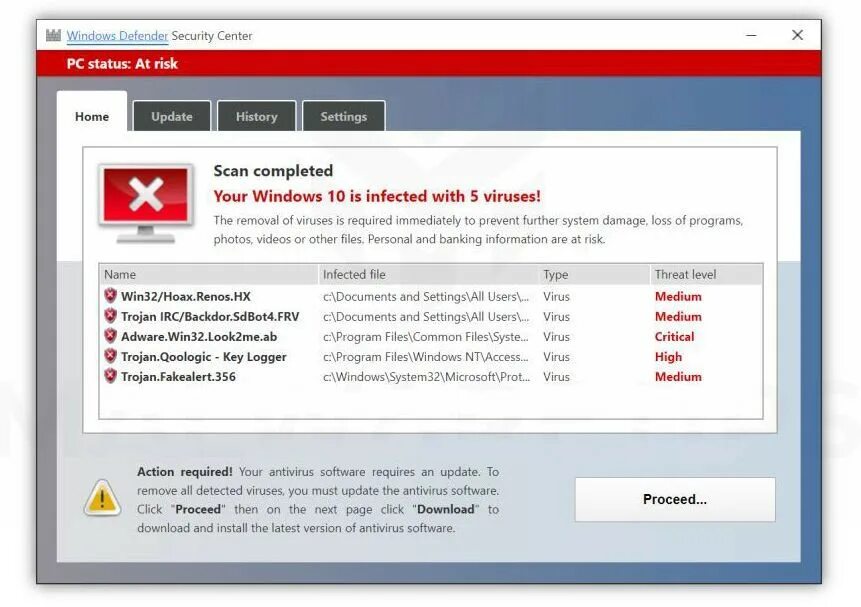The width and height of the screenshot is (861, 607).
Task: Switch to the Settings tab
Action: (344, 116)
